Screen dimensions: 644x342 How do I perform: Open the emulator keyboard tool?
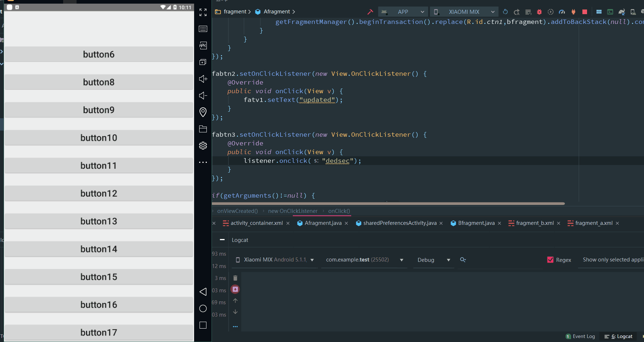click(203, 29)
